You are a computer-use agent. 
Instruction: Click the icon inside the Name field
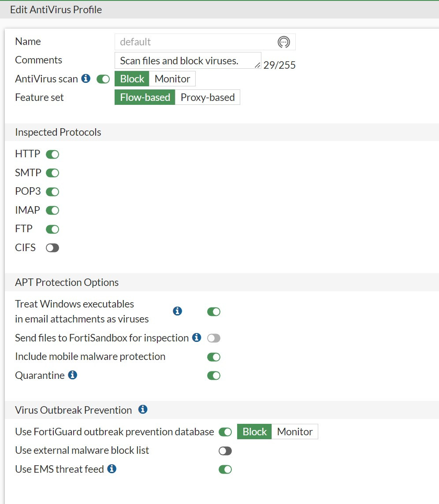click(283, 42)
